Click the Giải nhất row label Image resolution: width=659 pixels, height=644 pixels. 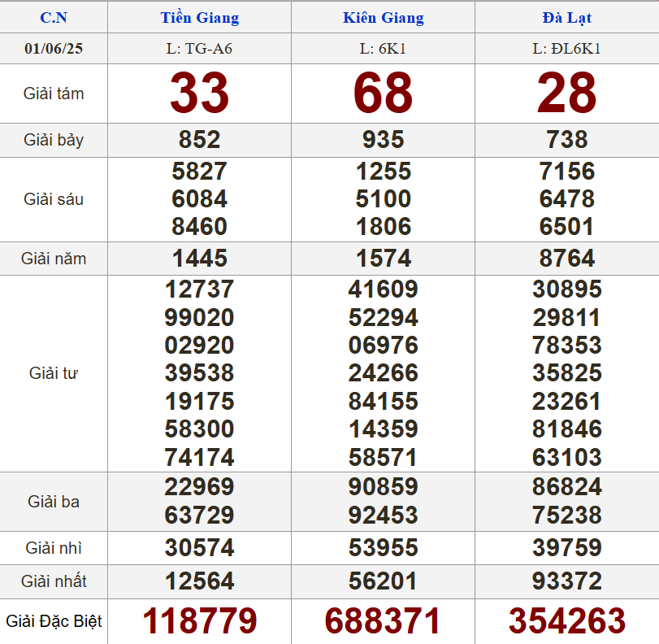[54, 581]
